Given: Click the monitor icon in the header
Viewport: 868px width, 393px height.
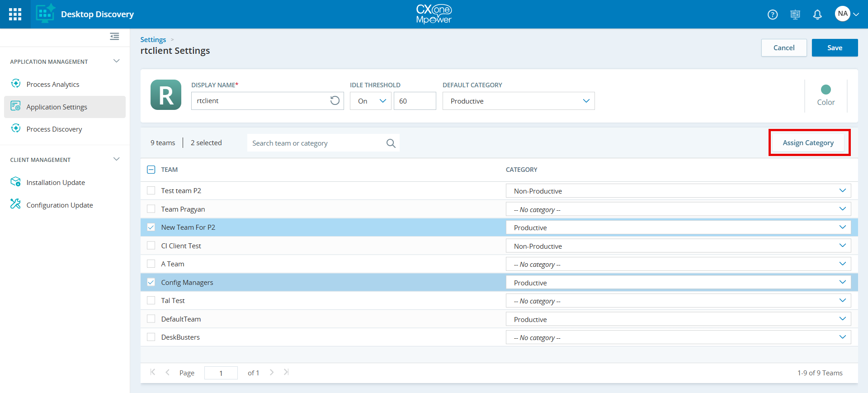Looking at the screenshot, I should [x=795, y=14].
